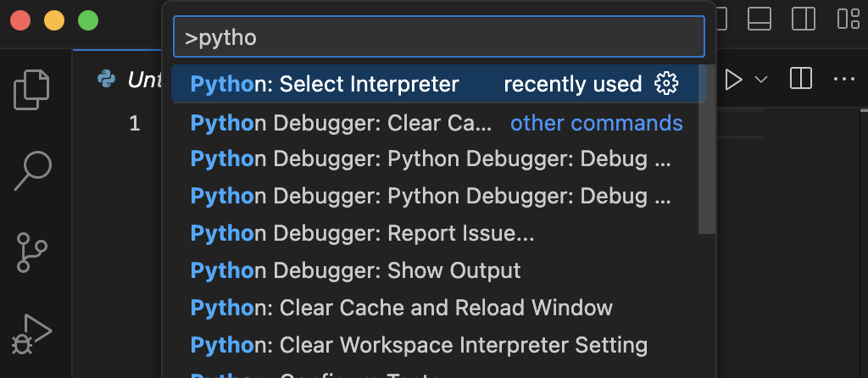Click gear icon beside Select Interpreter command
868x378 pixels.
tap(666, 84)
